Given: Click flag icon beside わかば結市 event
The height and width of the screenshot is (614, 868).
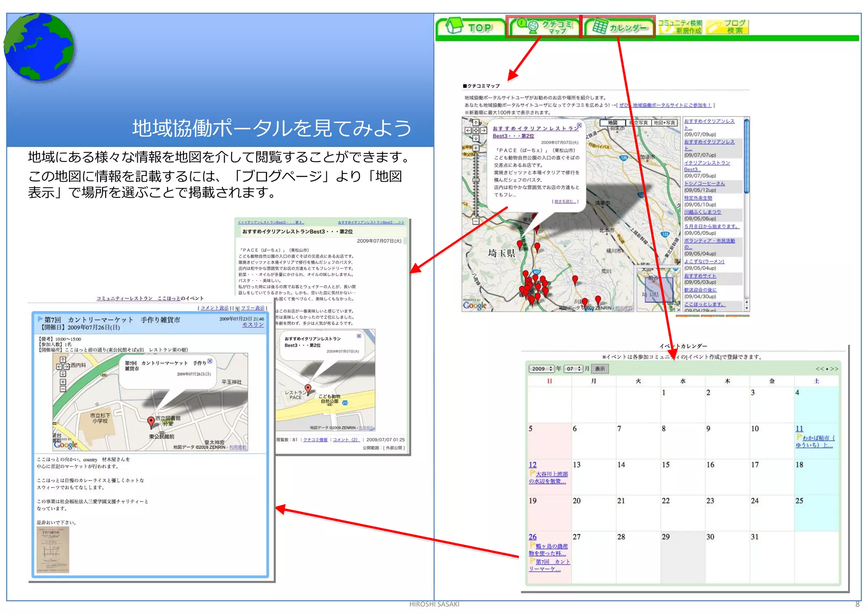Looking at the screenshot, I should (799, 437).
